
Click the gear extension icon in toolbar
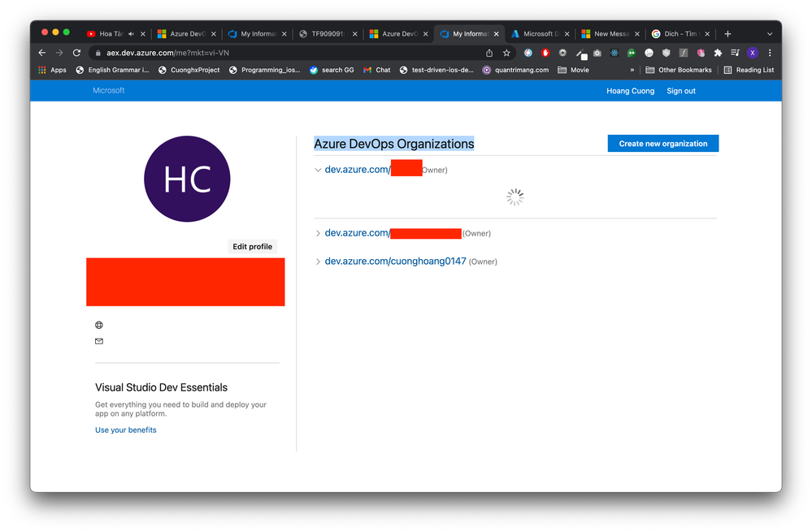pos(562,53)
